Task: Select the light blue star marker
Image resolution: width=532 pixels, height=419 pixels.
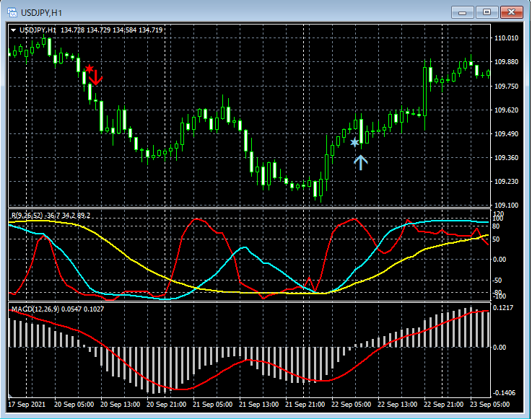Action: click(354, 143)
